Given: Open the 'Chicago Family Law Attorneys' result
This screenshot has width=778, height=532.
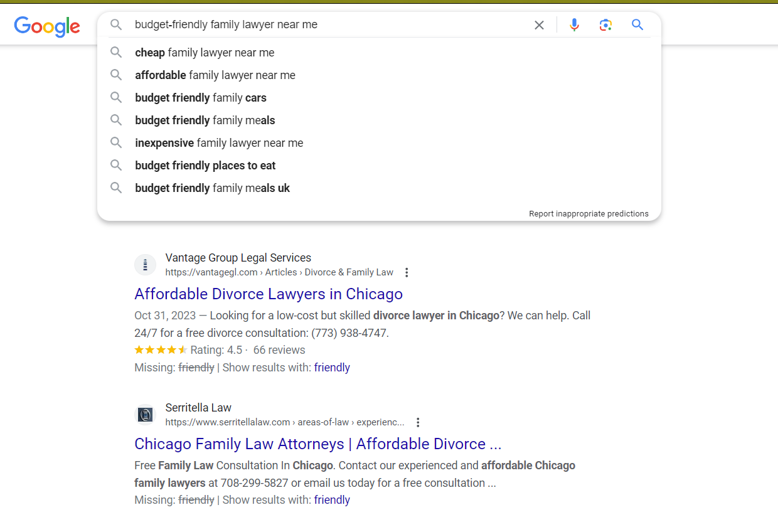Looking at the screenshot, I should pyautogui.click(x=317, y=444).
